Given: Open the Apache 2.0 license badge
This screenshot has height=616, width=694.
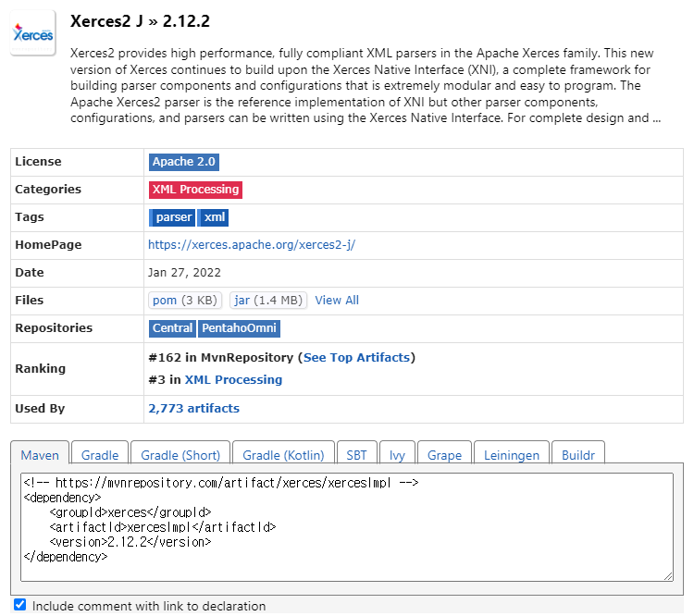Looking at the screenshot, I should coord(184,162).
